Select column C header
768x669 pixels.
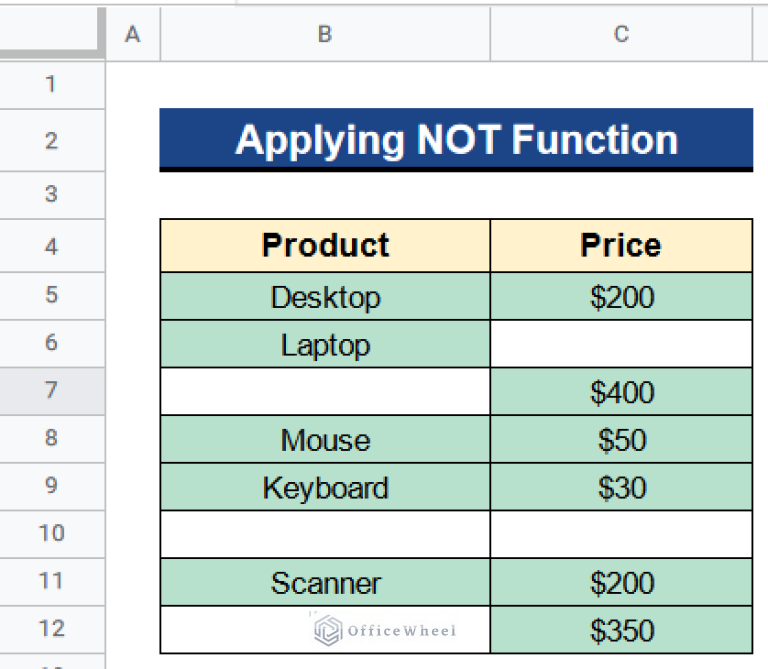(x=621, y=35)
